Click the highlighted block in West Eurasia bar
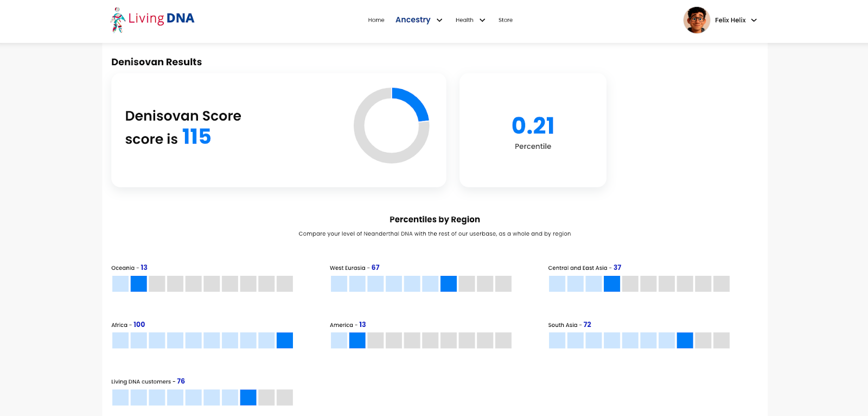868x416 pixels. 449,283
